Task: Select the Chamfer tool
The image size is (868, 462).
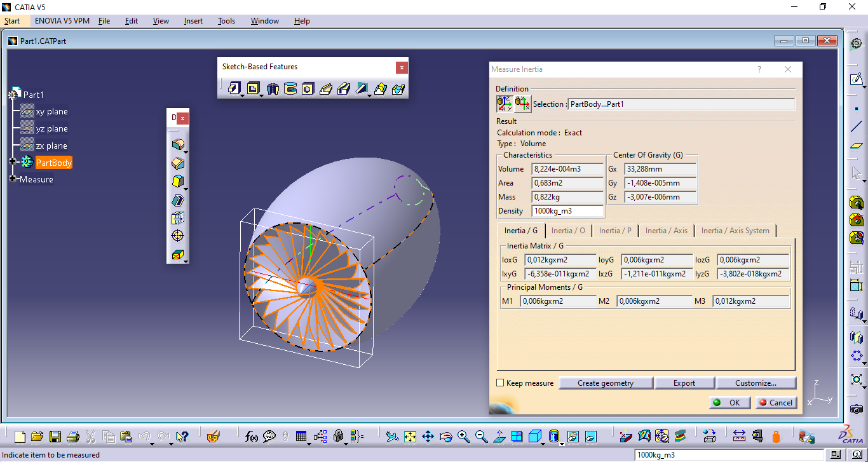Action: point(178,163)
